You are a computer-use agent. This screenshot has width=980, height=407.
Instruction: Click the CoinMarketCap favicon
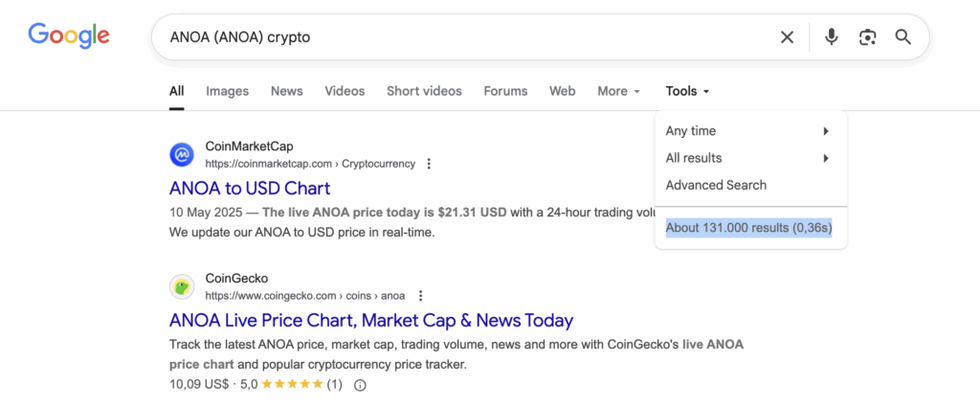[x=182, y=154]
